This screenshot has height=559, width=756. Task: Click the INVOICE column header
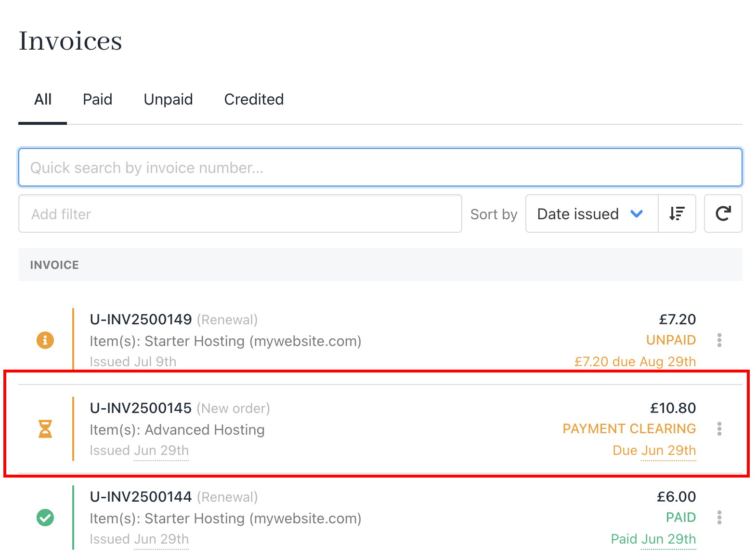(x=54, y=265)
